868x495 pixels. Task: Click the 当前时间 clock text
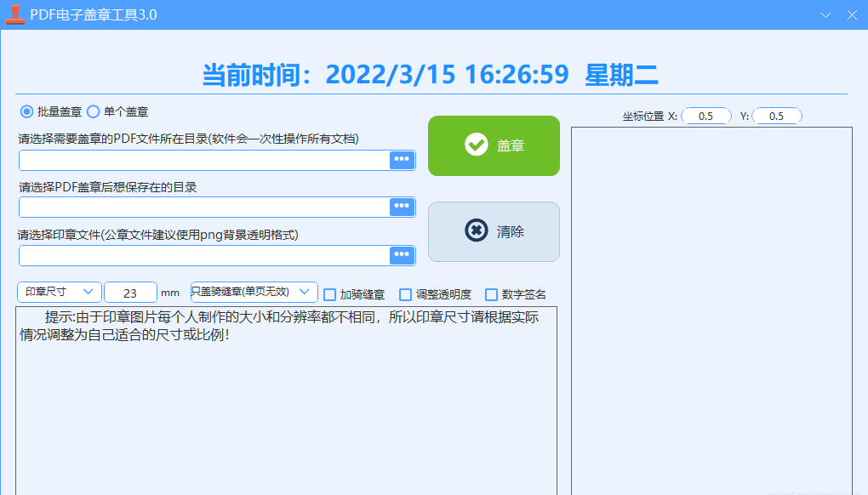430,75
